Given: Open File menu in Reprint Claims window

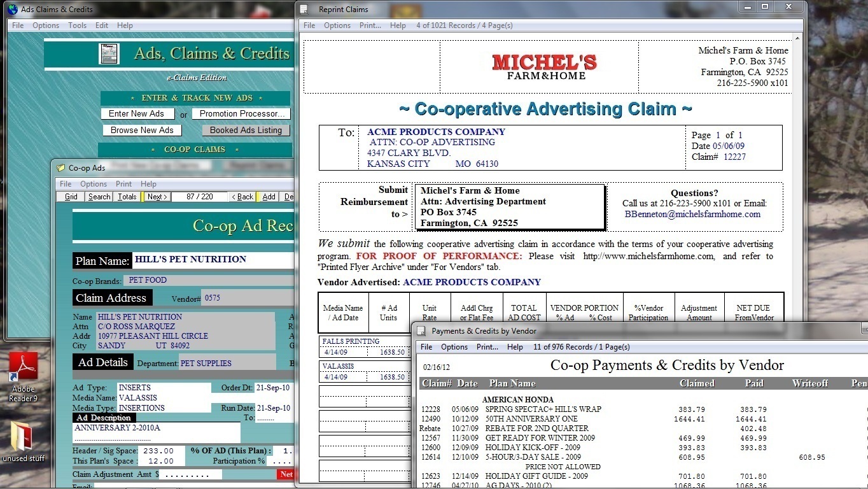Looking at the screenshot, I should point(309,25).
